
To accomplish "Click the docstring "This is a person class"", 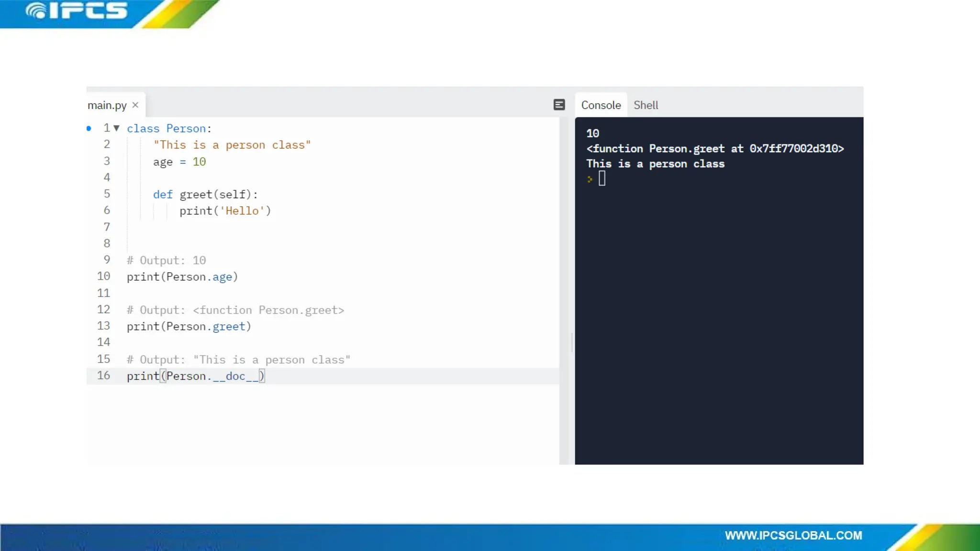I will [x=232, y=145].
